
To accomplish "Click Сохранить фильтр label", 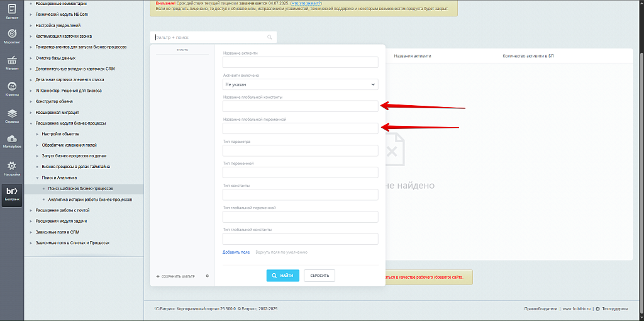I will click(x=178, y=276).
